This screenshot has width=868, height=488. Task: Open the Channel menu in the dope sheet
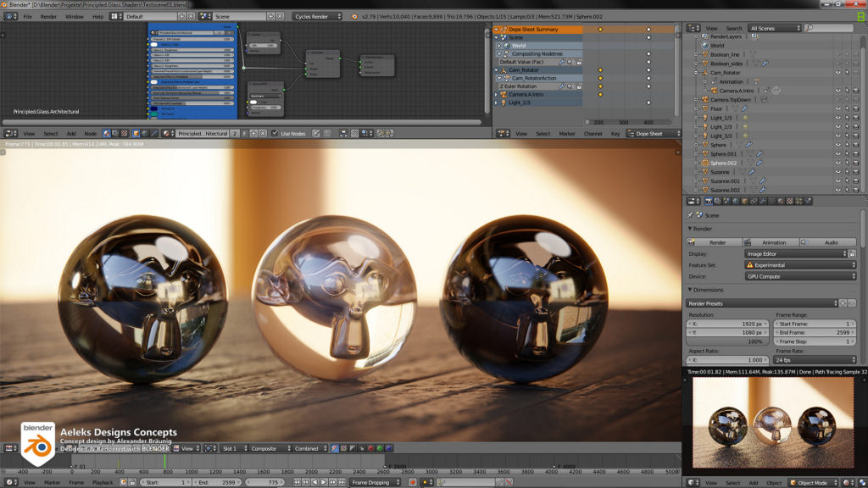[593, 133]
